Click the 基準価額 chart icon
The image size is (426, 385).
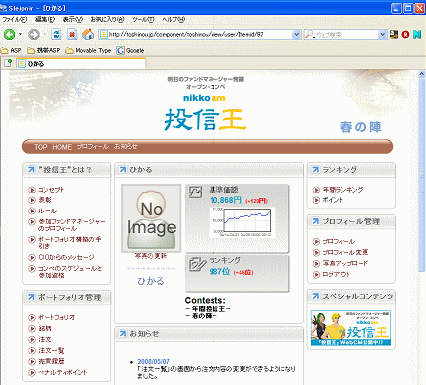click(x=195, y=192)
